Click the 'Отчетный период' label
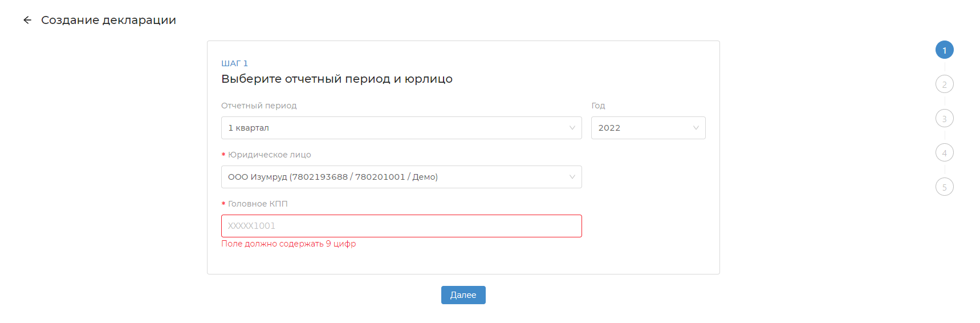 pos(259,106)
